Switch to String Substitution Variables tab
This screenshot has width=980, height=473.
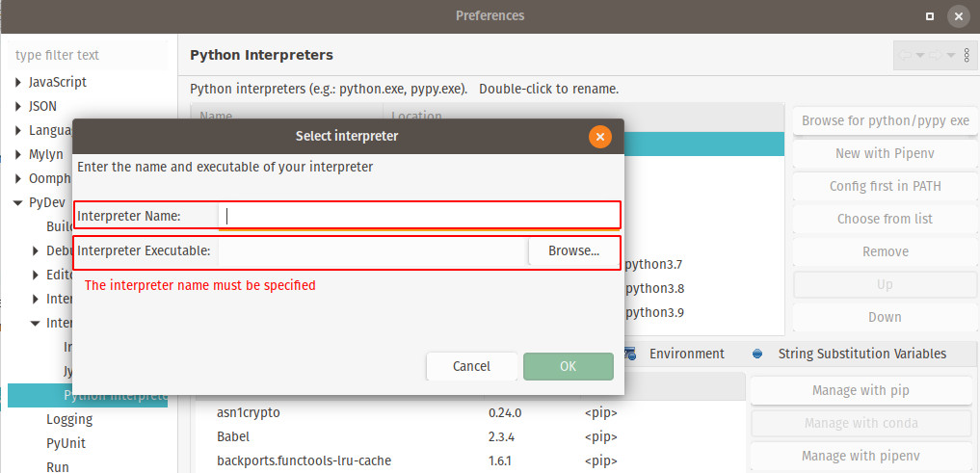pyautogui.click(x=861, y=354)
